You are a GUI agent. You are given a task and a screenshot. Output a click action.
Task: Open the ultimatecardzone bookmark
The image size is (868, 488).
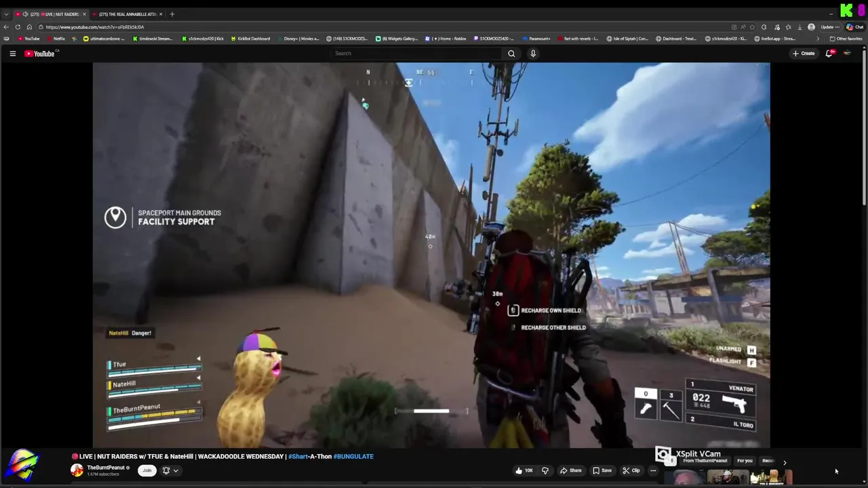pyautogui.click(x=104, y=39)
